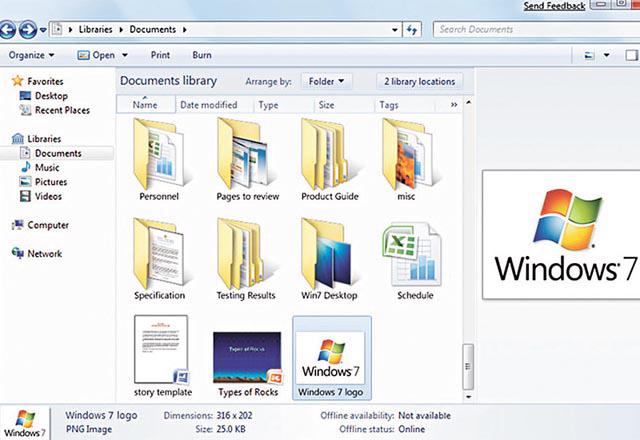Viewport: 640px width, 440px height.
Task: Sort by Name column header
Action: coord(146,105)
